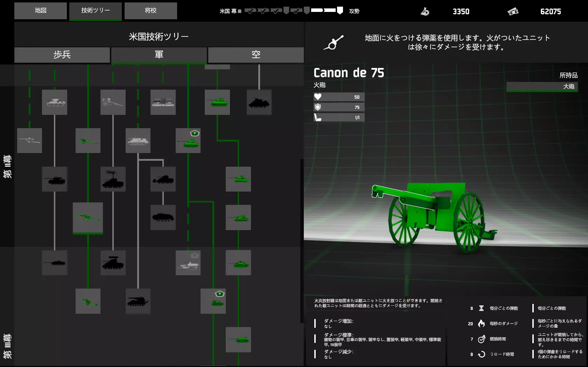Click the money icon beside 62075

(513, 12)
